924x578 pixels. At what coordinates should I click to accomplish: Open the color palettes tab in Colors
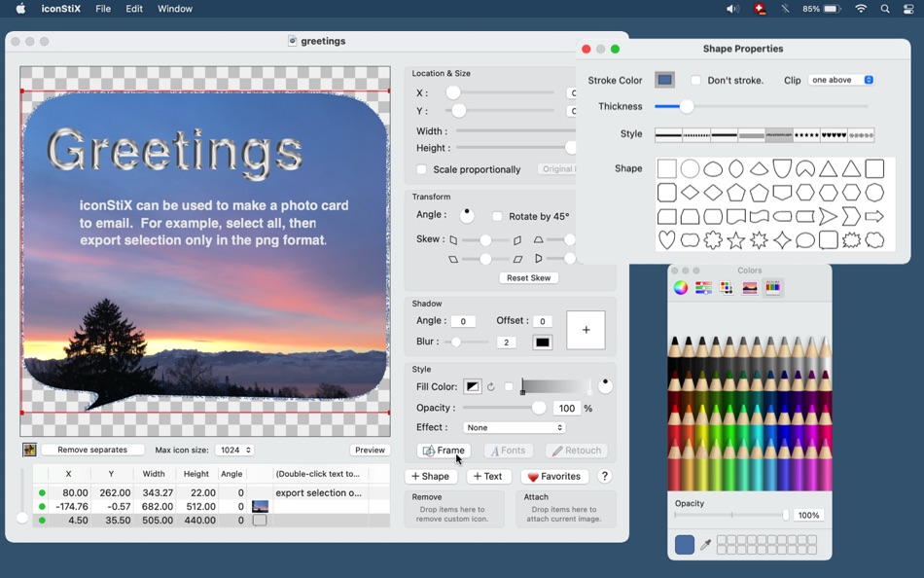click(x=727, y=287)
